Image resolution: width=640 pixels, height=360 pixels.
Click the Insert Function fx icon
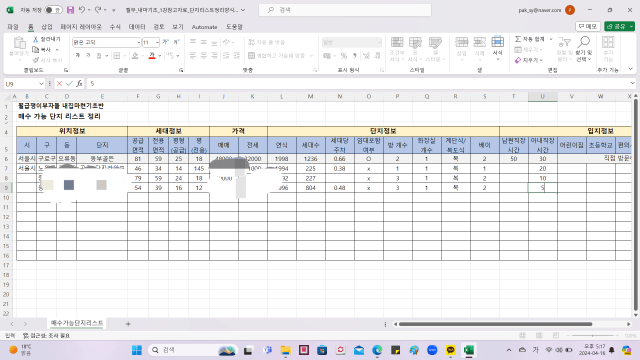(79, 84)
